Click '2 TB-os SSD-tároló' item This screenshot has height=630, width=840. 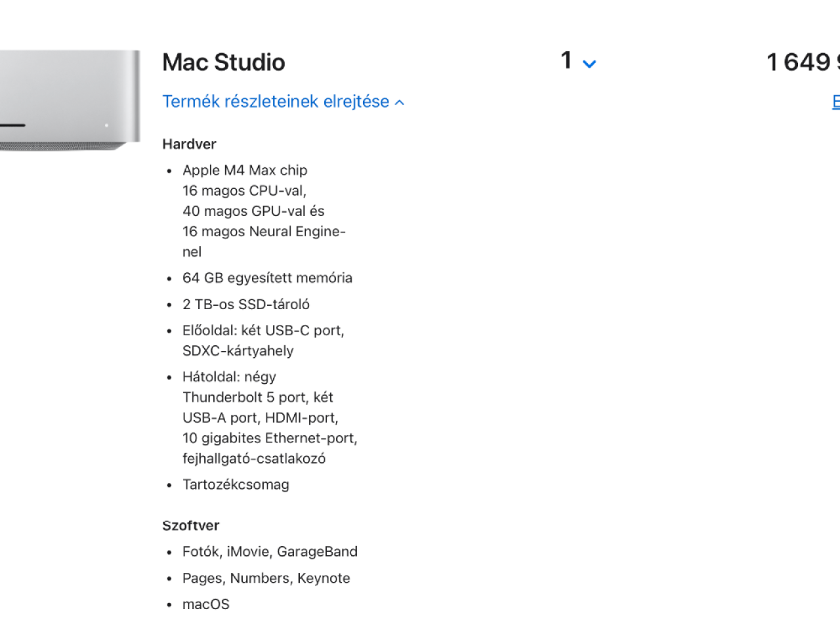246,304
